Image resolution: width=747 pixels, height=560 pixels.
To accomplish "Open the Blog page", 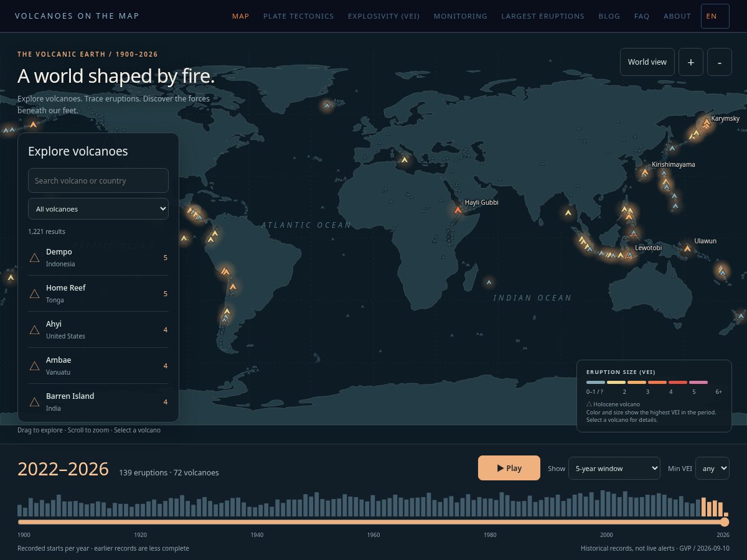I will coord(609,16).
